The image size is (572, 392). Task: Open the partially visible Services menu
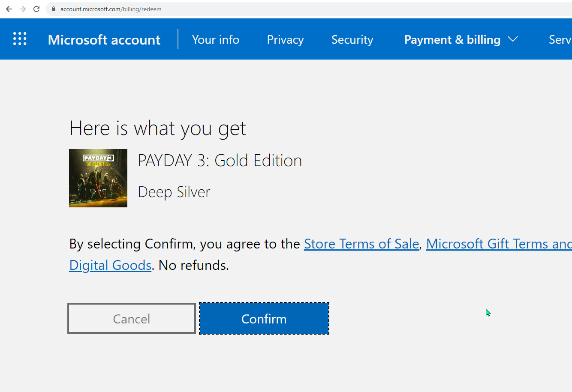(560, 39)
